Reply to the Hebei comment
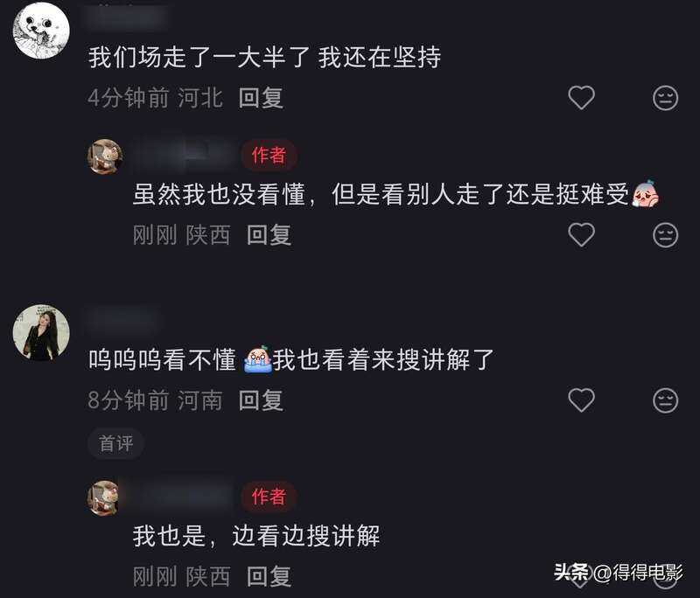Image resolution: width=700 pixels, height=598 pixels. 261,98
